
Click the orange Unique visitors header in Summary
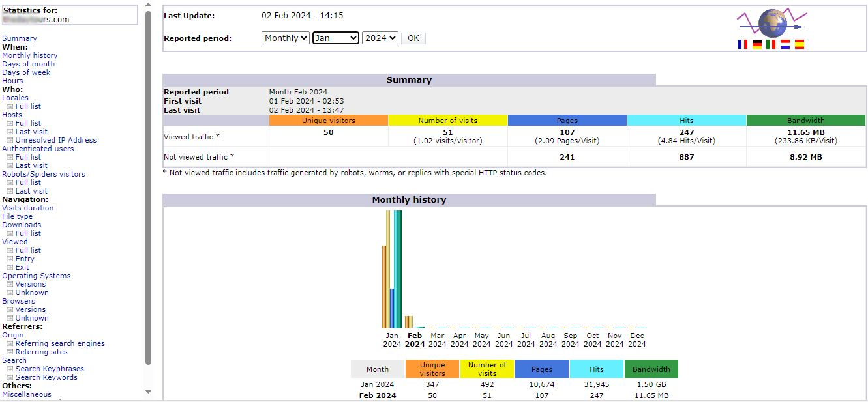329,121
